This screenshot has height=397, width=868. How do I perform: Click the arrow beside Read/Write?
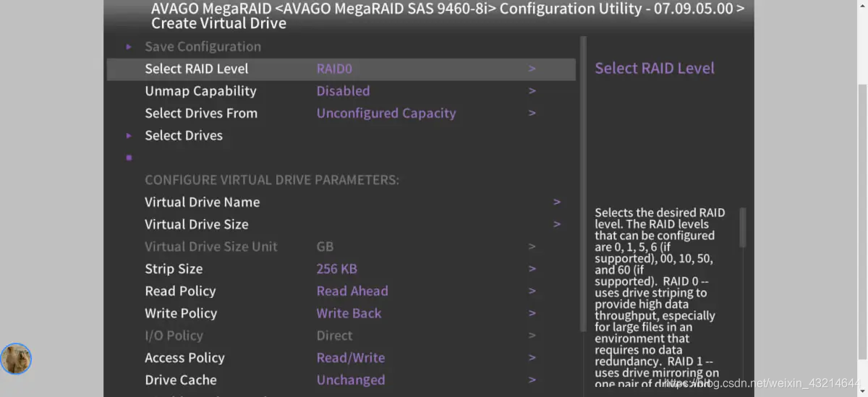pos(532,358)
